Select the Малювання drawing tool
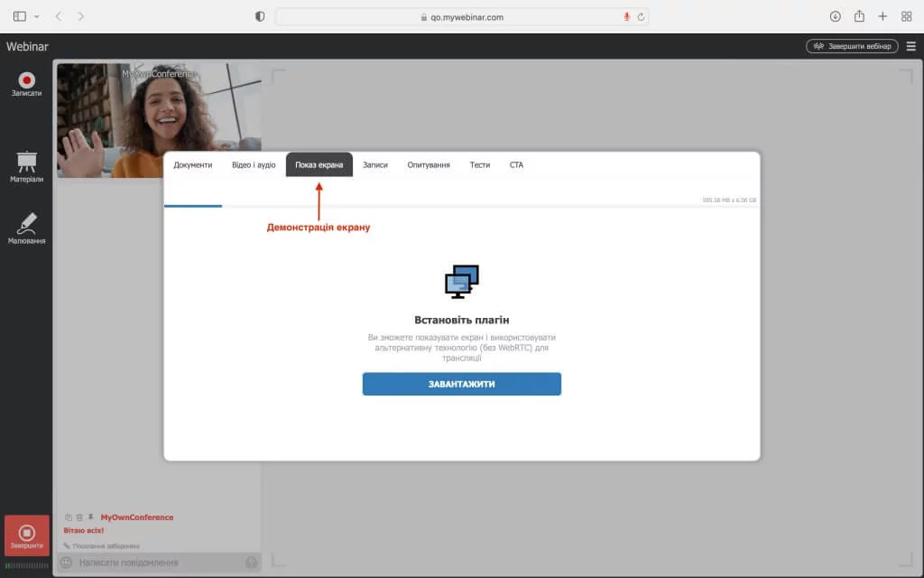The width and height of the screenshot is (924, 578). 26,224
